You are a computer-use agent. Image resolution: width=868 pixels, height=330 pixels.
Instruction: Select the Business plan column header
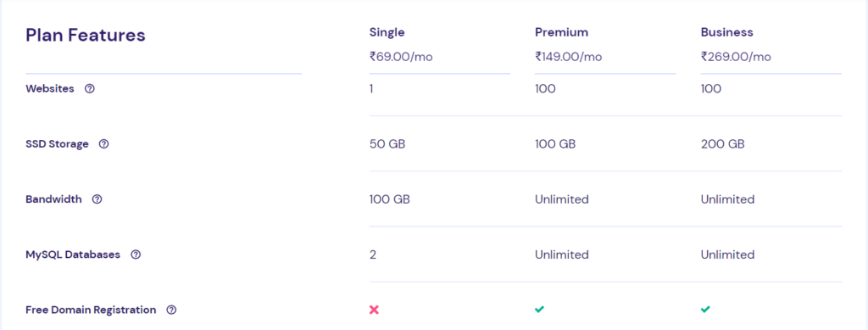coord(726,32)
